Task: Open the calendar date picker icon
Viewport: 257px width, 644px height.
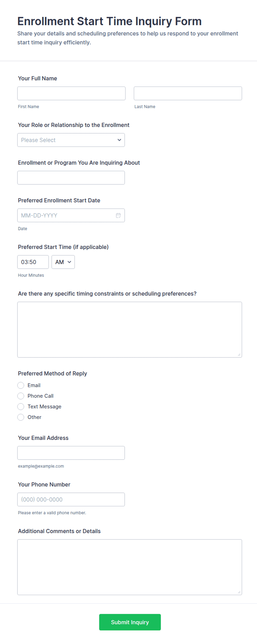Action: click(x=118, y=215)
